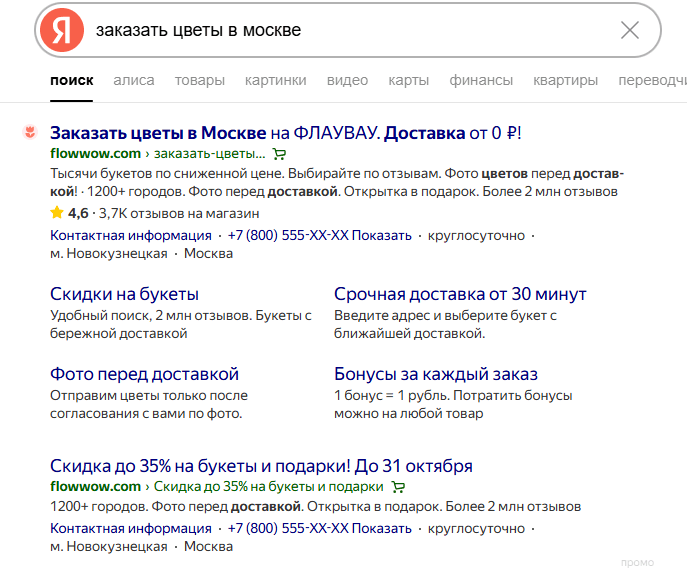
Task: Open the алиса tab
Action: (134, 81)
